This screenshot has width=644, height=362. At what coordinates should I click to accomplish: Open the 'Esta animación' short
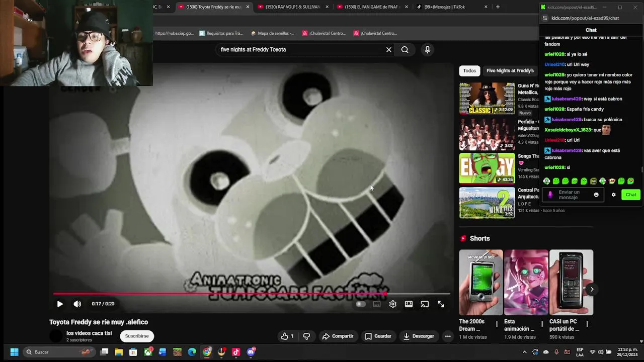click(526, 282)
